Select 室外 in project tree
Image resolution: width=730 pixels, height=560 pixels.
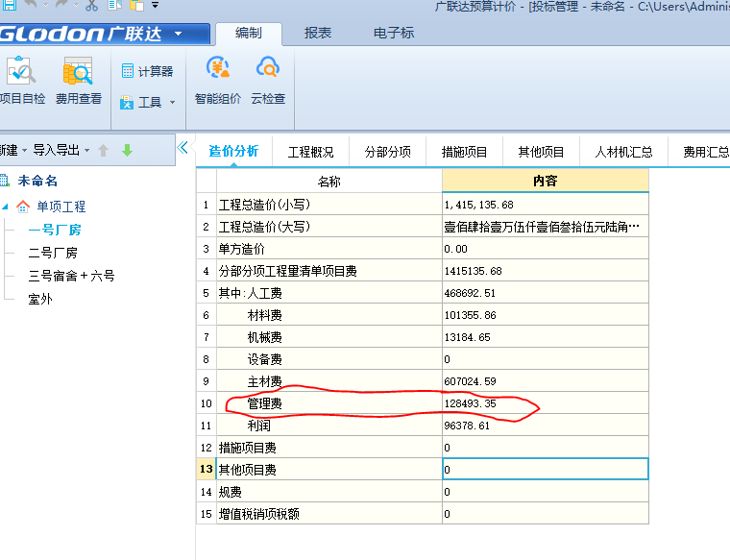[x=40, y=299]
